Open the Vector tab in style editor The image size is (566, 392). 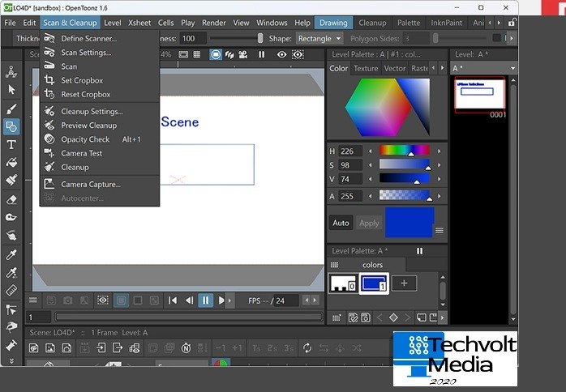tap(395, 68)
